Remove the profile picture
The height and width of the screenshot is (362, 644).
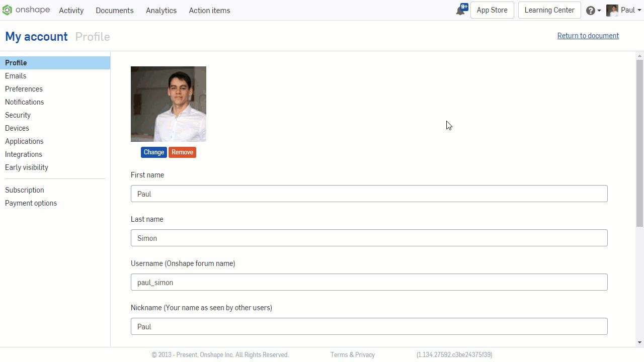182,152
